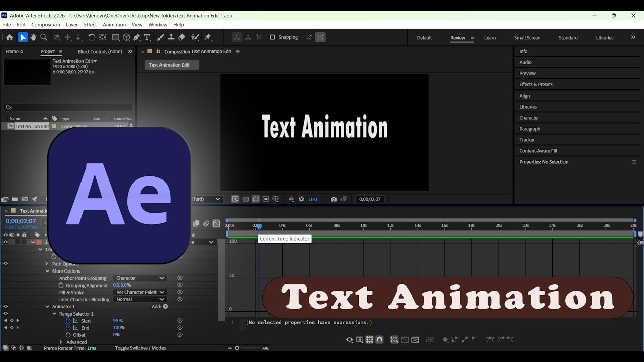
Task: Select the Puppet Pin tool
Action: [x=208, y=37]
